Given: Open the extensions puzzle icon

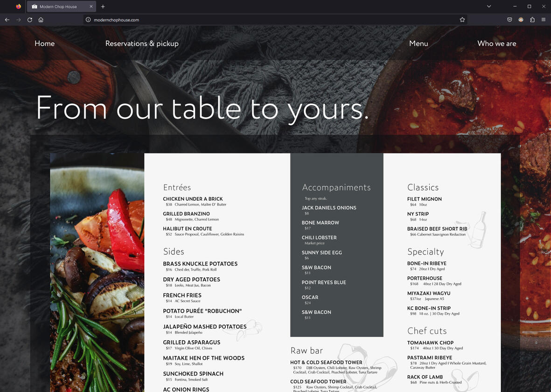Looking at the screenshot, I should tap(532, 20).
